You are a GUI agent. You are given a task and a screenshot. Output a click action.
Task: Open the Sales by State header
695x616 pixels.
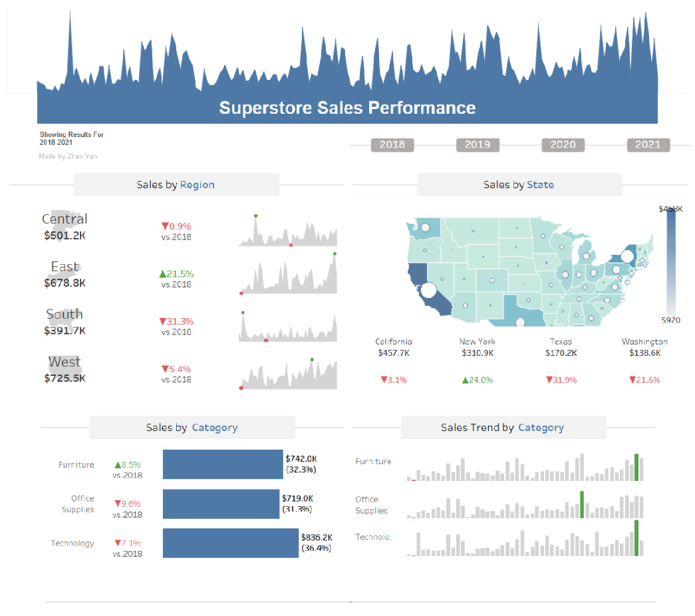(519, 184)
